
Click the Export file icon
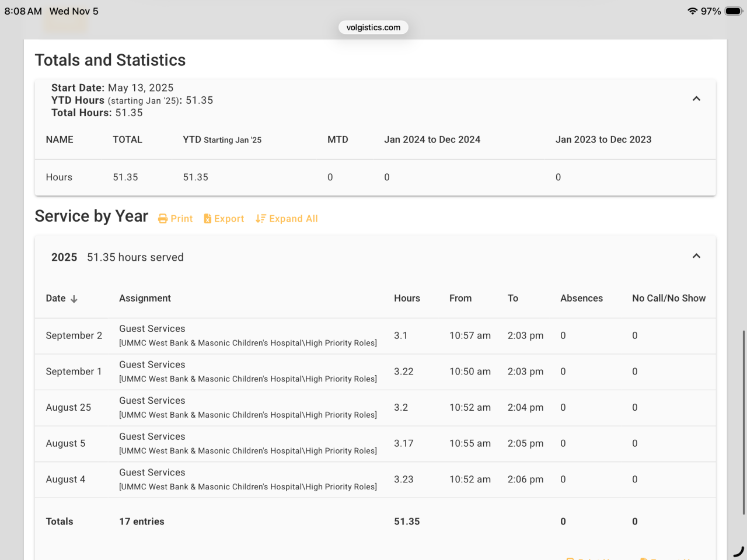207,219
